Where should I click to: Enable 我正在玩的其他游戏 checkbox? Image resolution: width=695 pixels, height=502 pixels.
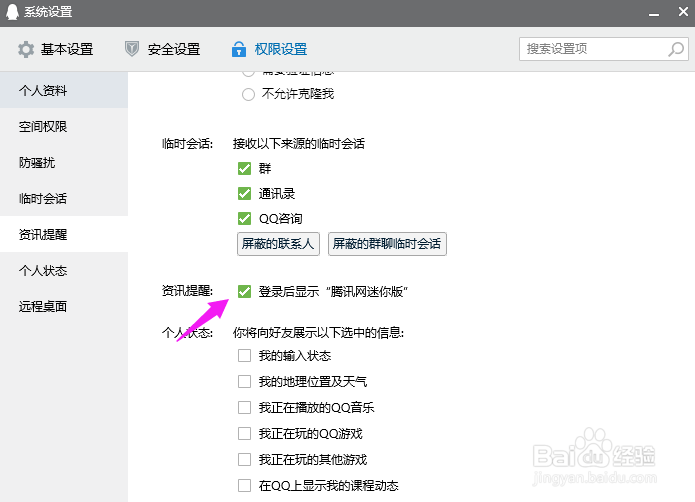pyautogui.click(x=244, y=459)
